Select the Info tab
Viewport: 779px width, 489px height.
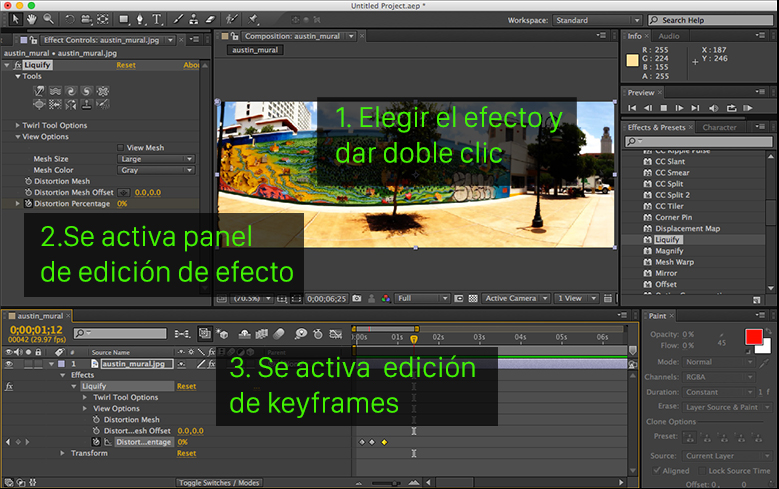(634, 36)
